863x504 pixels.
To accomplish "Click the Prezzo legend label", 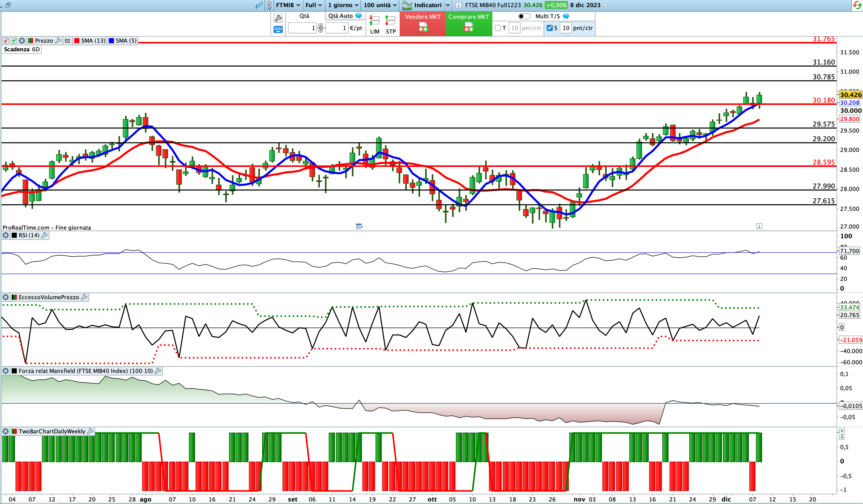I will (44, 41).
